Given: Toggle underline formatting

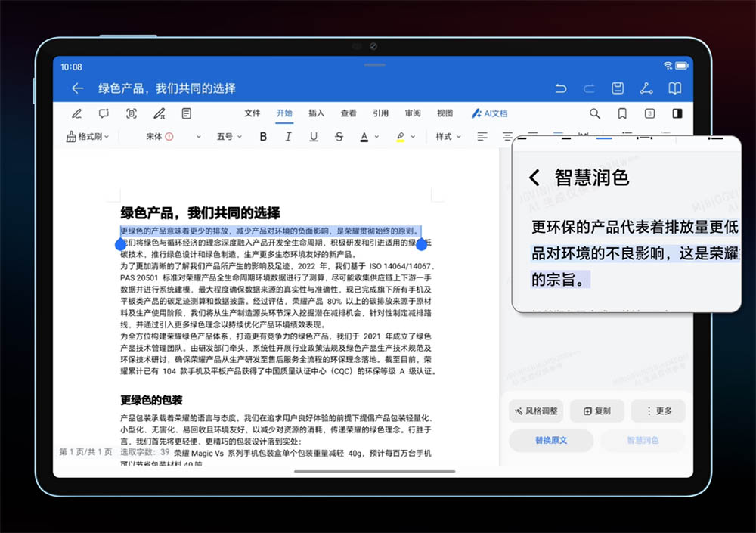Looking at the screenshot, I should (x=314, y=137).
